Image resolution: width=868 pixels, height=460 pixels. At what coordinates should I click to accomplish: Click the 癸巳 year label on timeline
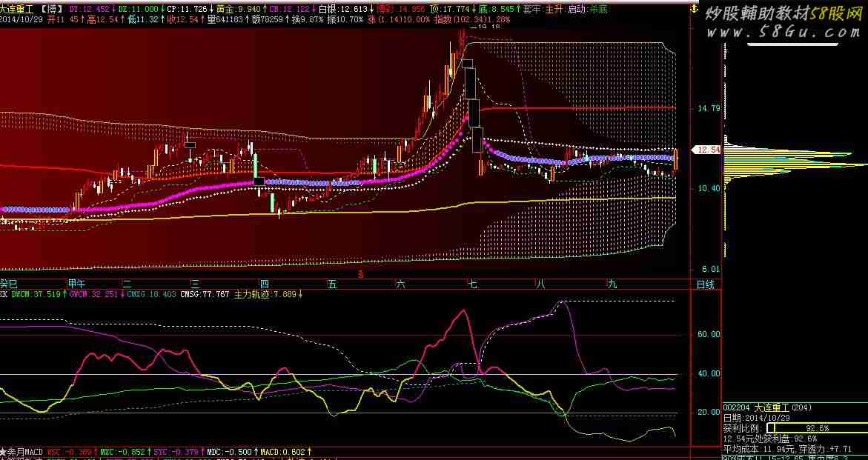pyautogui.click(x=9, y=284)
